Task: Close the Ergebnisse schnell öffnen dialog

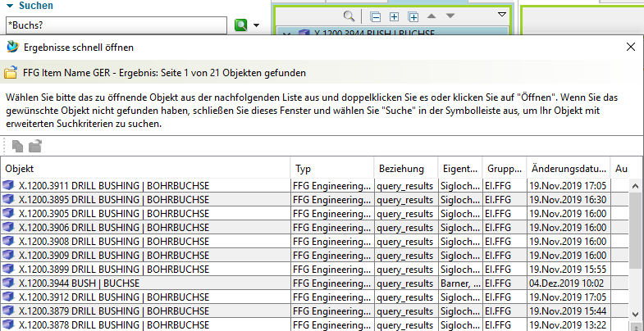Action: tap(630, 47)
